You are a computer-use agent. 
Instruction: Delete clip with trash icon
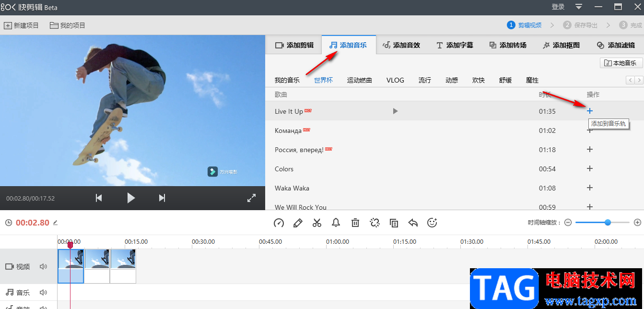[355, 223]
